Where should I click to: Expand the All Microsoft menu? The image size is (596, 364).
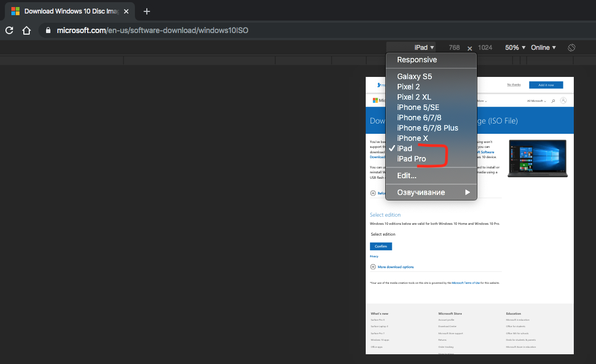coord(536,101)
